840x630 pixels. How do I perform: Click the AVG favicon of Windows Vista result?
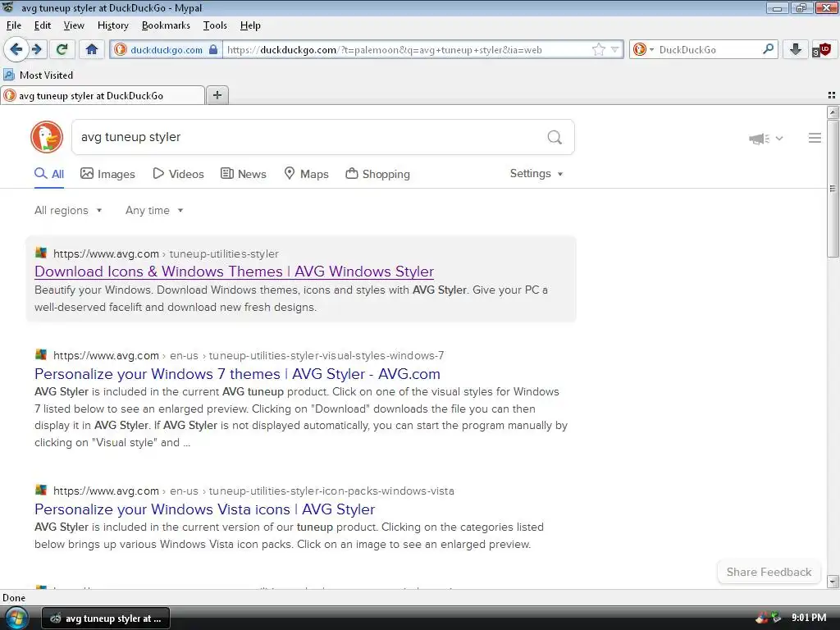(41, 491)
